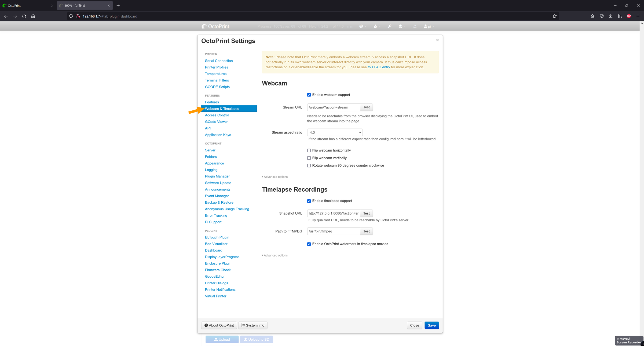
Task: Open the webcam/3D view icon in navbar
Action: click(x=362, y=26)
